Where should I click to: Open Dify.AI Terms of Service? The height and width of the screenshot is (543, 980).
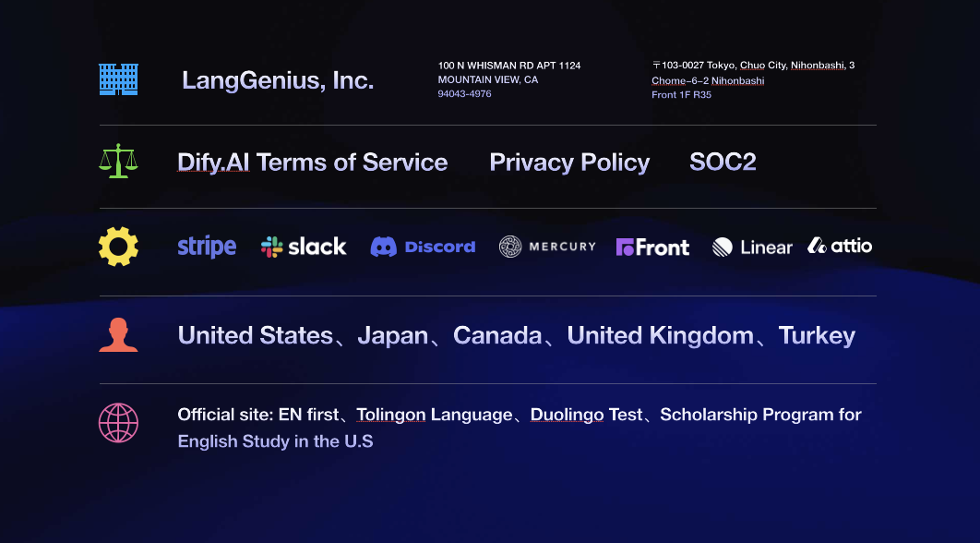point(312,163)
